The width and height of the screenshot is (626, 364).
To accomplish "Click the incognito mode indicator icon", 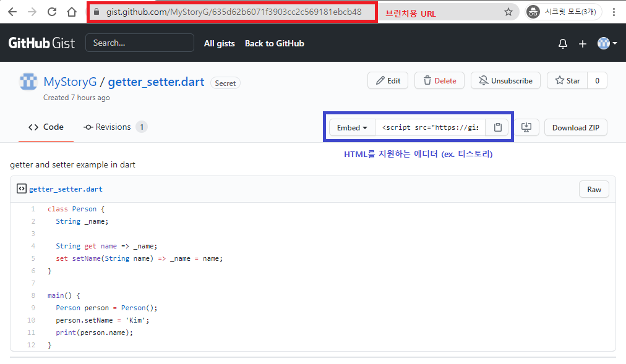I will [533, 11].
